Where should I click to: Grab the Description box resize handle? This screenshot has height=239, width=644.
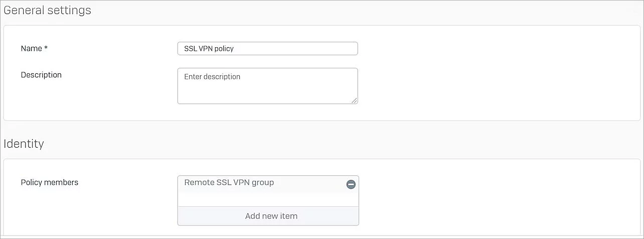click(354, 100)
